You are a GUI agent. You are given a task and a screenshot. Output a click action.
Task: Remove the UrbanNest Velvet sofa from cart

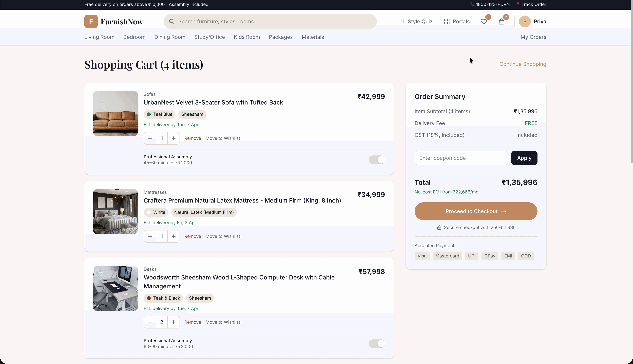click(192, 138)
